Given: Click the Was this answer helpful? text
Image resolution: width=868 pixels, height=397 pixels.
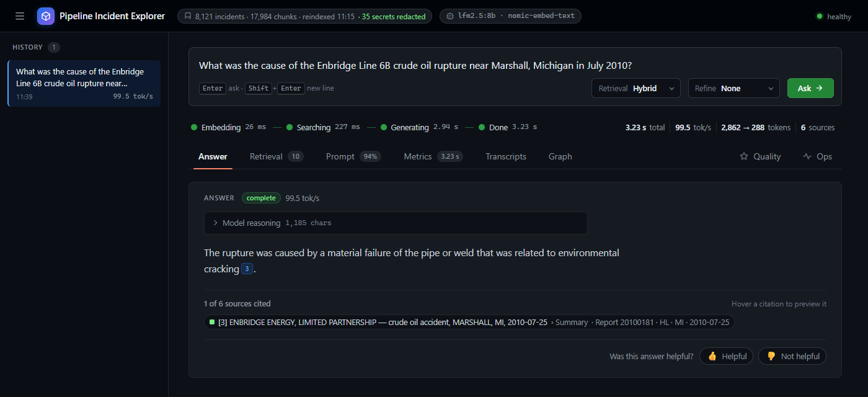Looking at the screenshot, I should coord(652,356).
